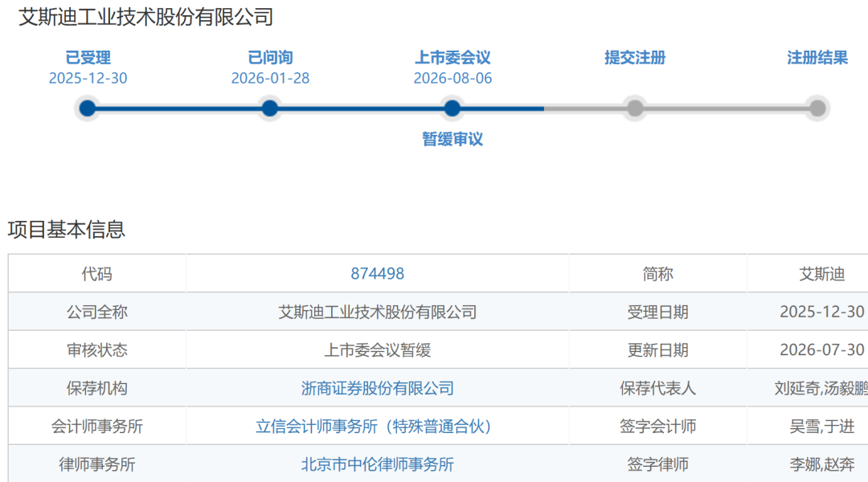Click the 受理日期 label cell
Screen dimensions: 868x482
657,312
